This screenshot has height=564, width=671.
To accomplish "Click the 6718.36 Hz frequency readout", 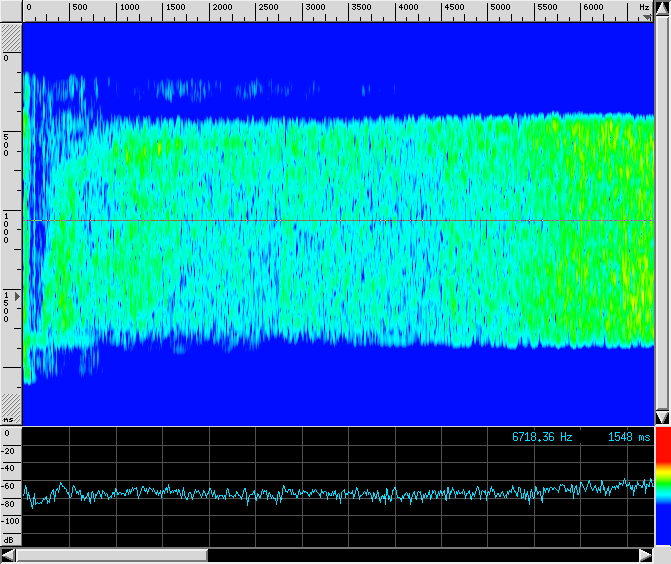I will point(542,437).
